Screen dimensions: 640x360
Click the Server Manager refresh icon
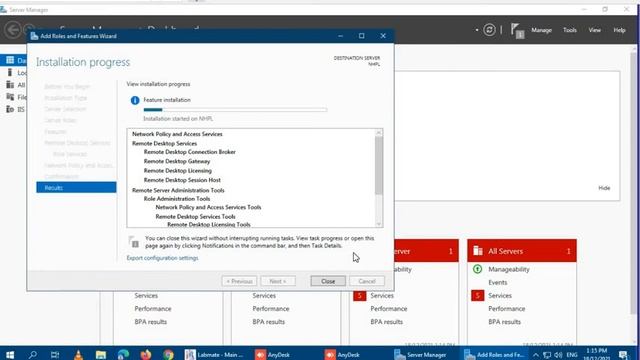tap(489, 30)
